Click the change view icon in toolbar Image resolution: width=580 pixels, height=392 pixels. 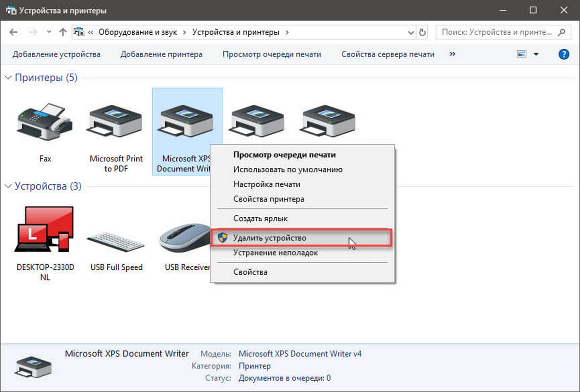coord(522,54)
